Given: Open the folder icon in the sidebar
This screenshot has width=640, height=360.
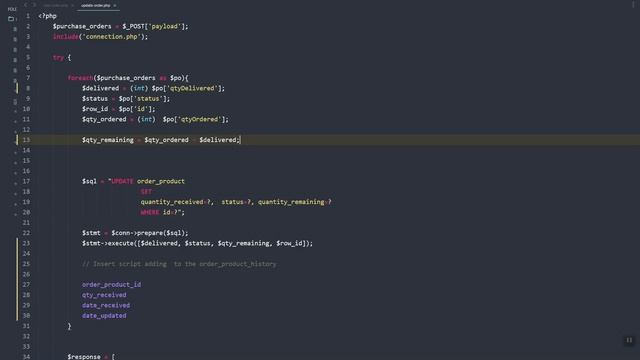Looking at the screenshot, I should click(x=11, y=19).
